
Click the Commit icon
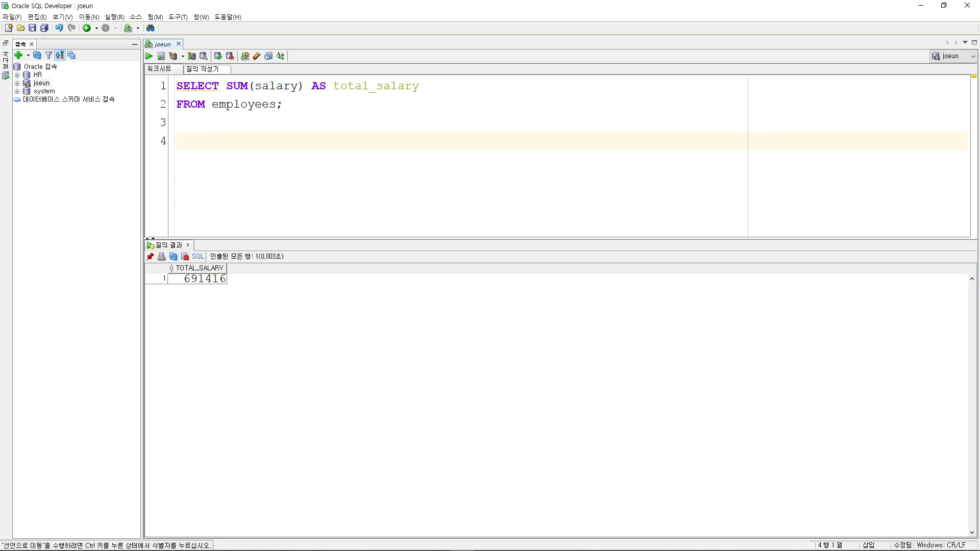pyautogui.click(x=218, y=56)
